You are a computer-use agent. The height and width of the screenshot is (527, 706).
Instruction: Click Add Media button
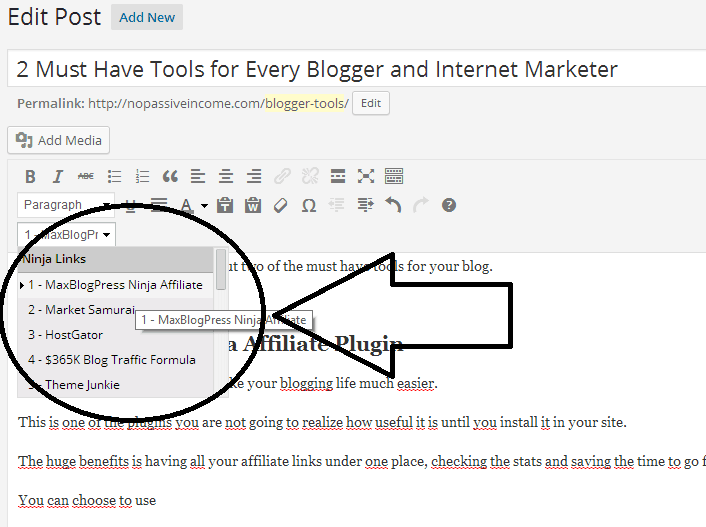tap(59, 140)
